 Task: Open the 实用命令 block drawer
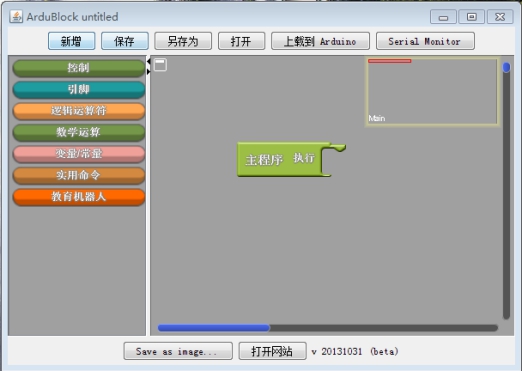79,175
